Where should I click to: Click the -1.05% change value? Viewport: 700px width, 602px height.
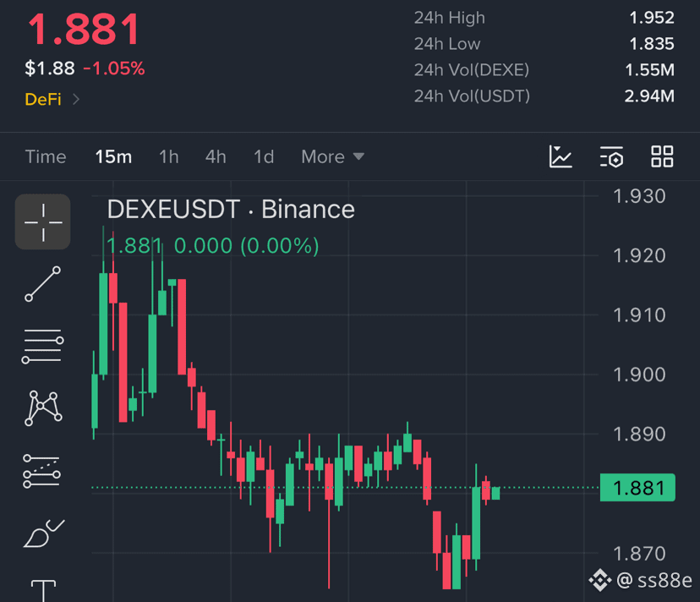pyautogui.click(x=114, y=68)
